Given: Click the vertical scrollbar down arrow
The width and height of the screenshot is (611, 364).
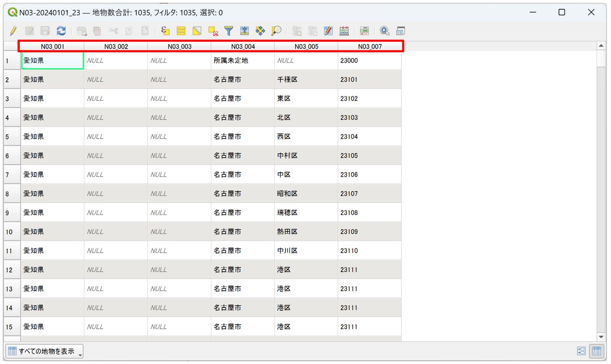Looking at the screenshot, I should click(601, 337).
